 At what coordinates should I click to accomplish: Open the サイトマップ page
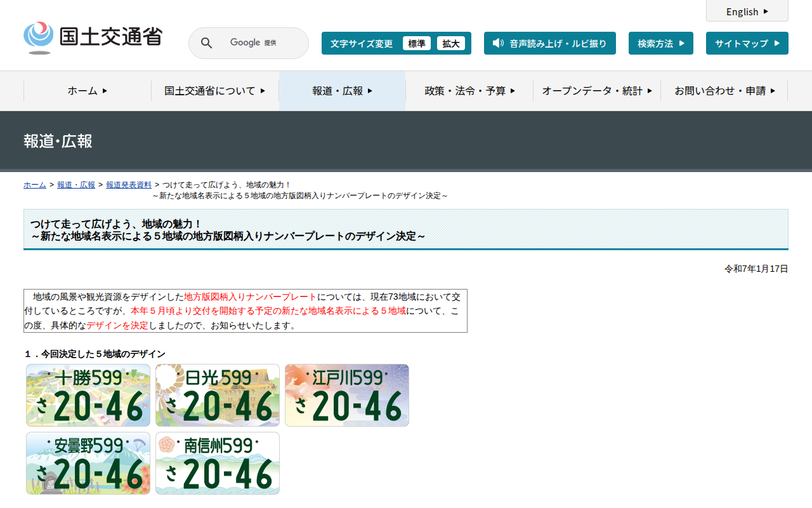(x=747, y=43)
